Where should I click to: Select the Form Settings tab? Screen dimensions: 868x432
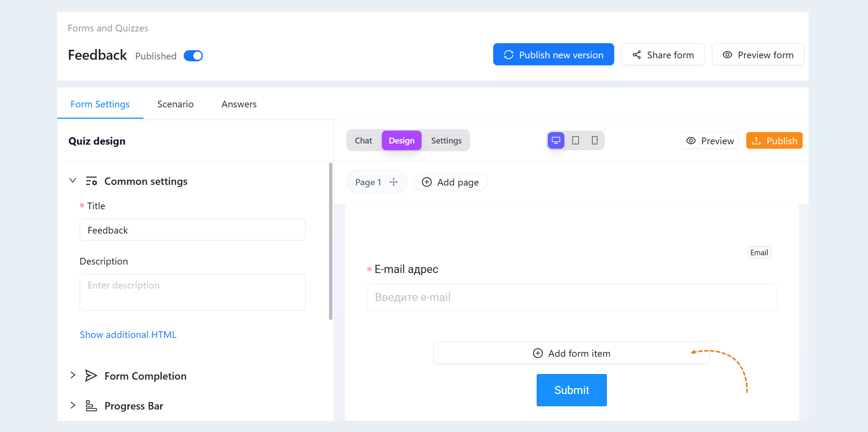100,104
